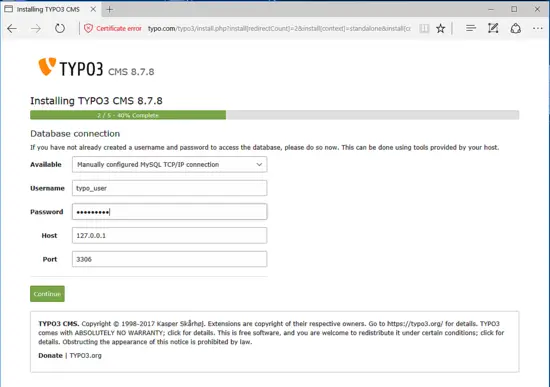The height and width of the screenshot is (387, 550).
Task: Click the Port field showing 3306
Action: tap(169, 259)
